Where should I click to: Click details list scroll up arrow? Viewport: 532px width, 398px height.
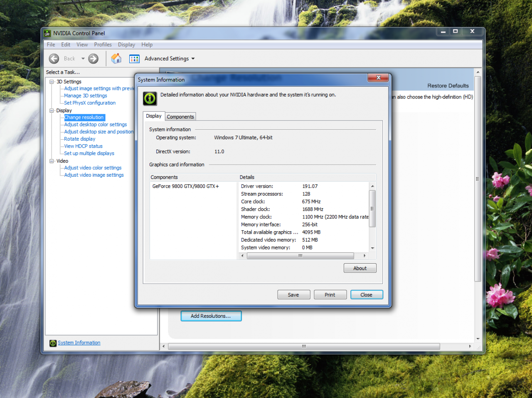(372, 186)
